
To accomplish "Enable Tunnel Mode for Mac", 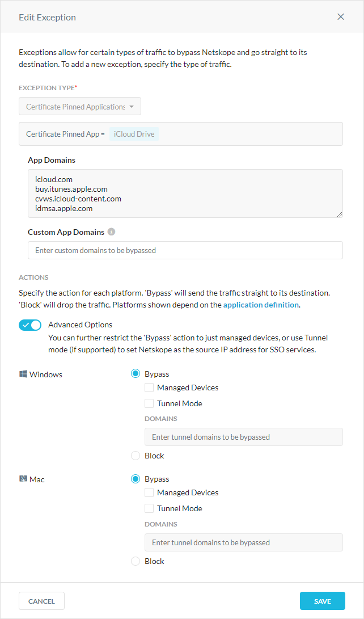I will click(149, 508).
